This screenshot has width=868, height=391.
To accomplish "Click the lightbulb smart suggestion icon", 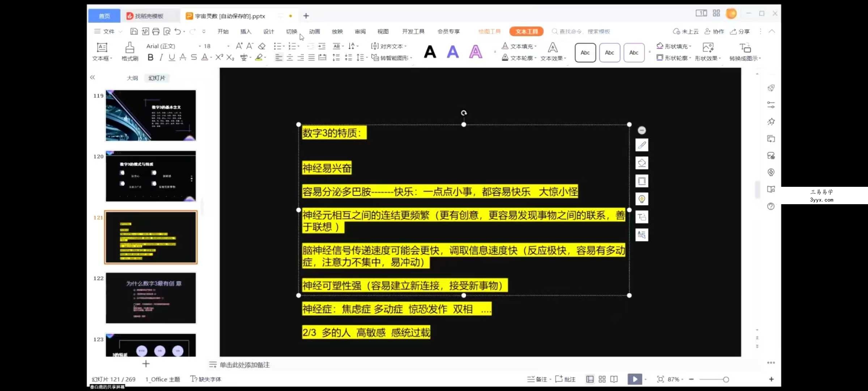I will click(x=642, y=199).
